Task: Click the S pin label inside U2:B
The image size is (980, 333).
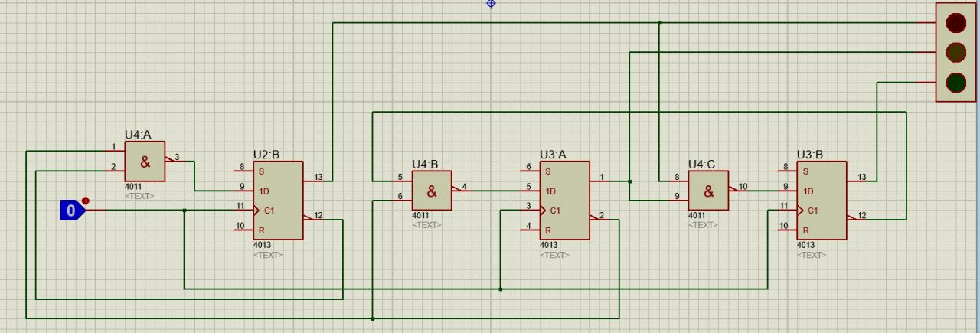Action: (261, 171)
